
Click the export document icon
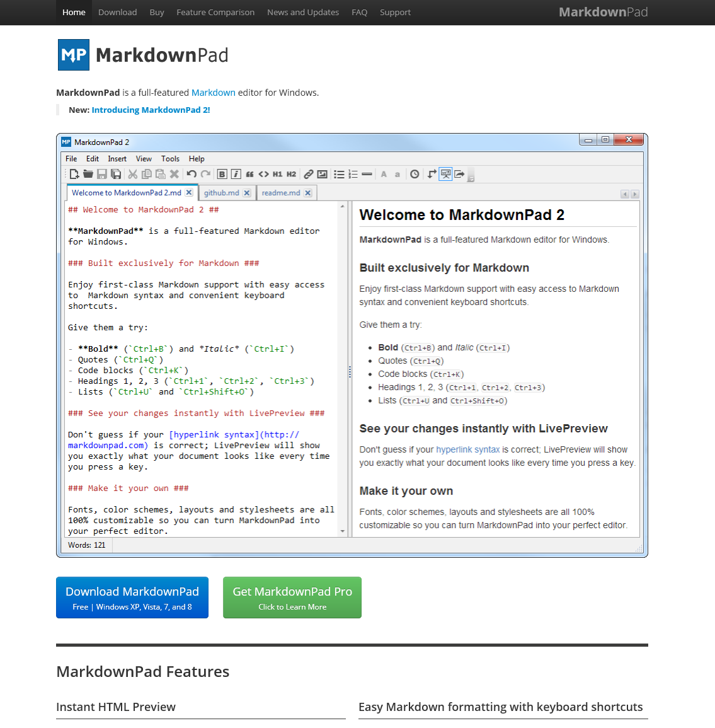click(459, 174)
